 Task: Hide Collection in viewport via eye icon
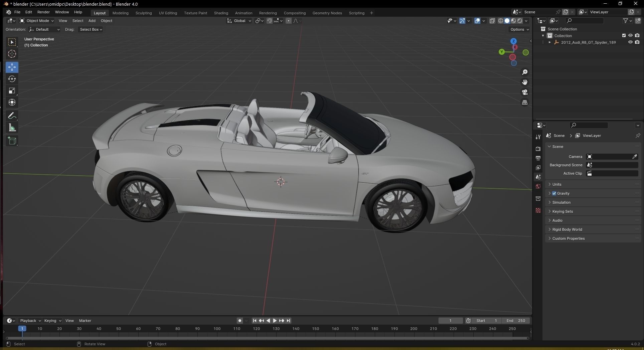click(630, 36)
